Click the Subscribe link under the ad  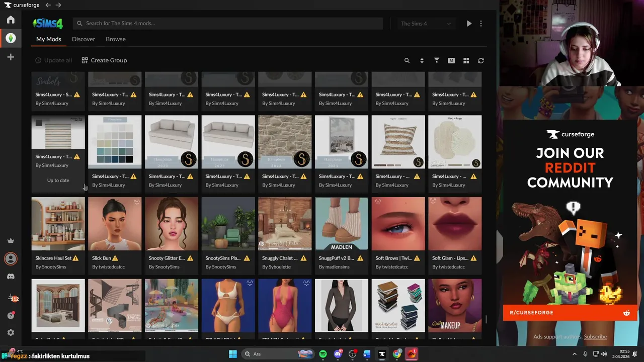tap(595, 337)
